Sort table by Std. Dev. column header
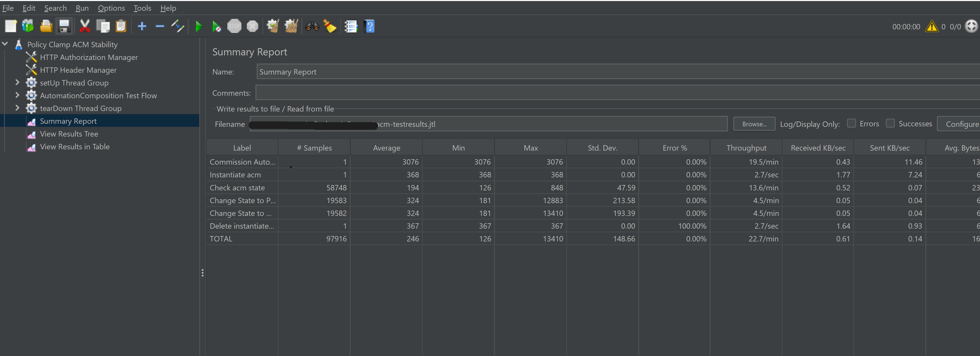This screenshot has width=980, height=356. (603, 148)
